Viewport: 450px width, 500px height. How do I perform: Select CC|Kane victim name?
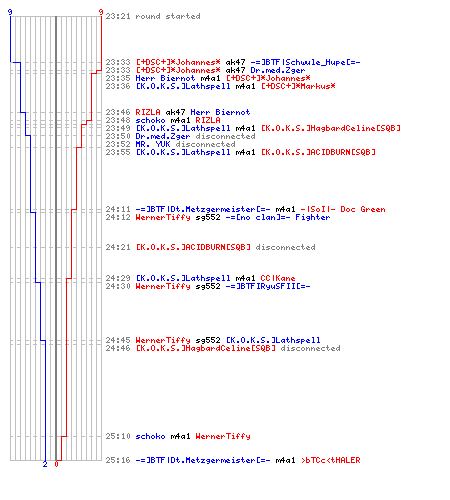pos(278,278)
